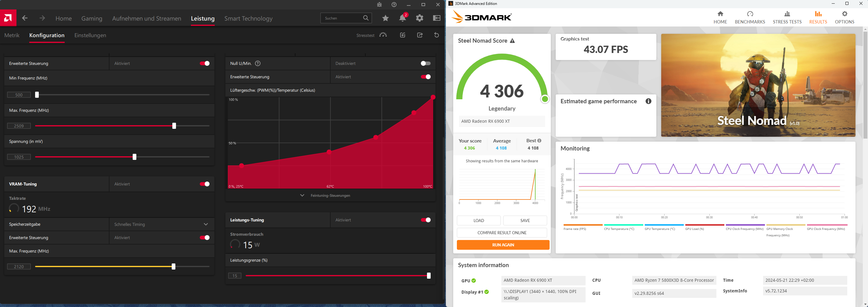Click the 3DMark logo
This screenshot has width=868, height=307.
coord(482,17)
